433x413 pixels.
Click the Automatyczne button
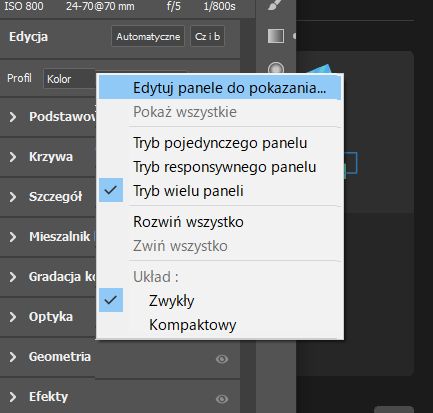pos(148,36)
